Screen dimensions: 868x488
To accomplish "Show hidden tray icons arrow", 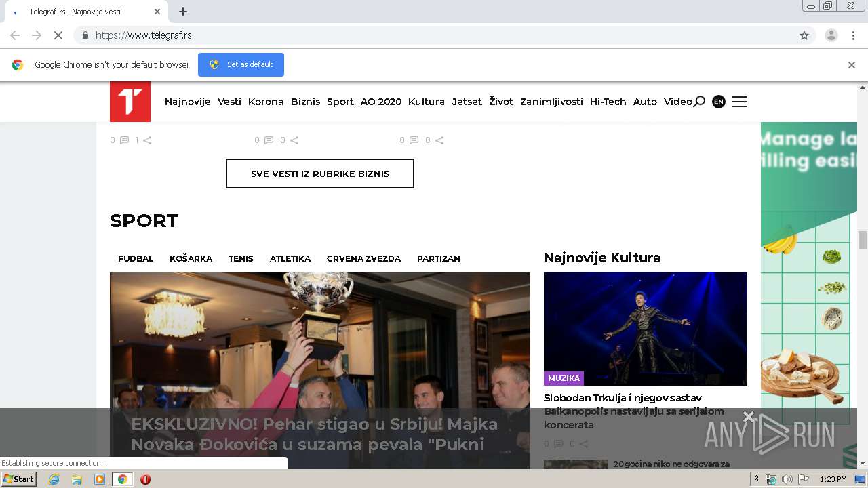I will 756,479.
